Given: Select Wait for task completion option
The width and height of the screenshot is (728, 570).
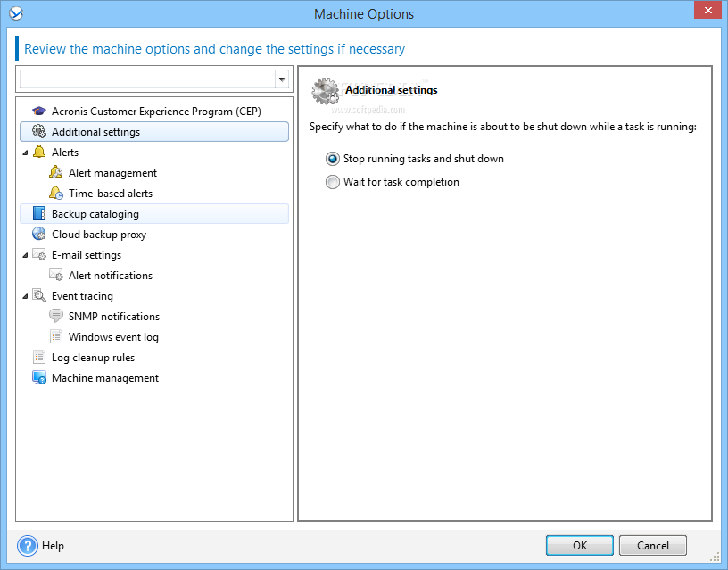Looking at the screenshot, I should (393, 182).
